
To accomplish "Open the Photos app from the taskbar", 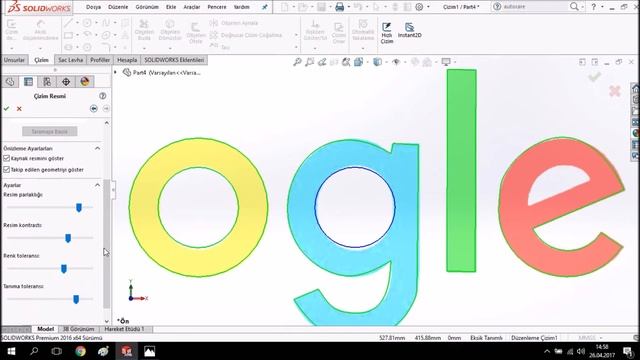I will pyautogui.click(x=149, y=351).
